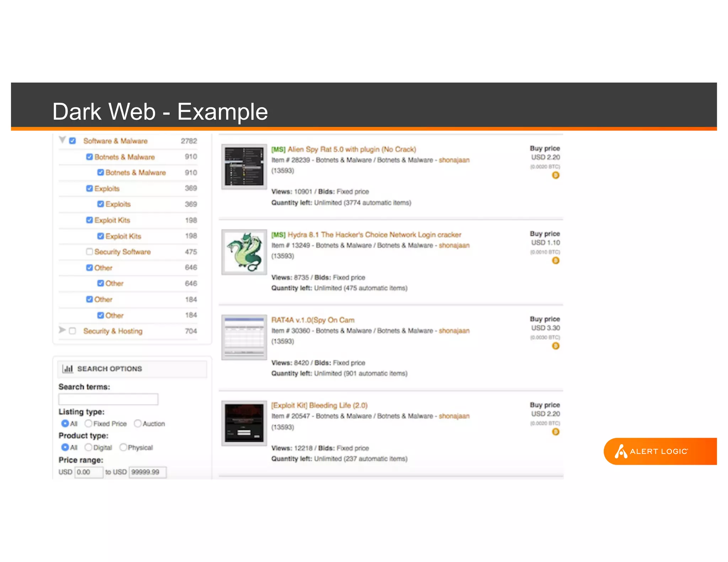Click the count 2782 next to Software & Malware
728x562 pixels.
[189, 141]
